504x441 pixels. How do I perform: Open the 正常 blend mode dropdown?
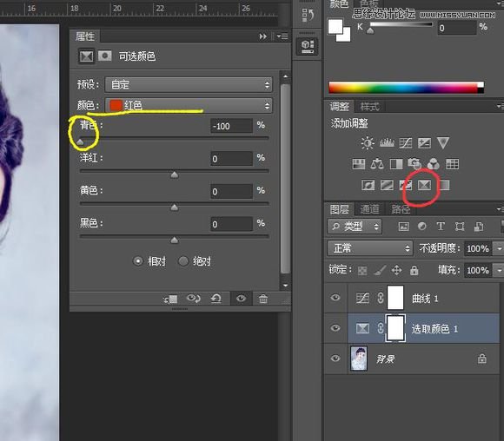pos(370,248)
